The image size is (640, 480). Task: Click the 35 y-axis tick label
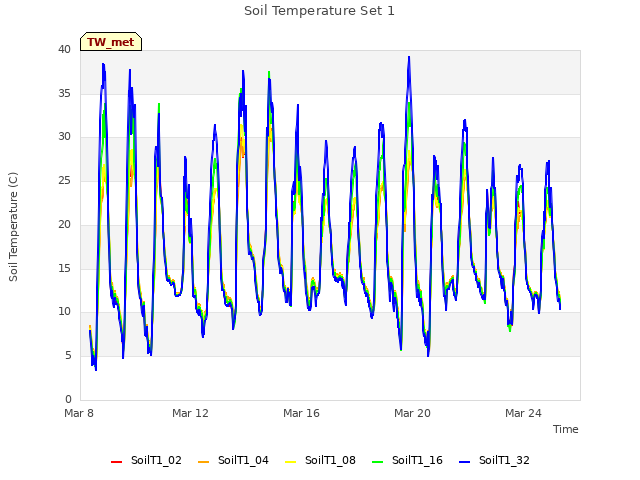pos(64,93)
